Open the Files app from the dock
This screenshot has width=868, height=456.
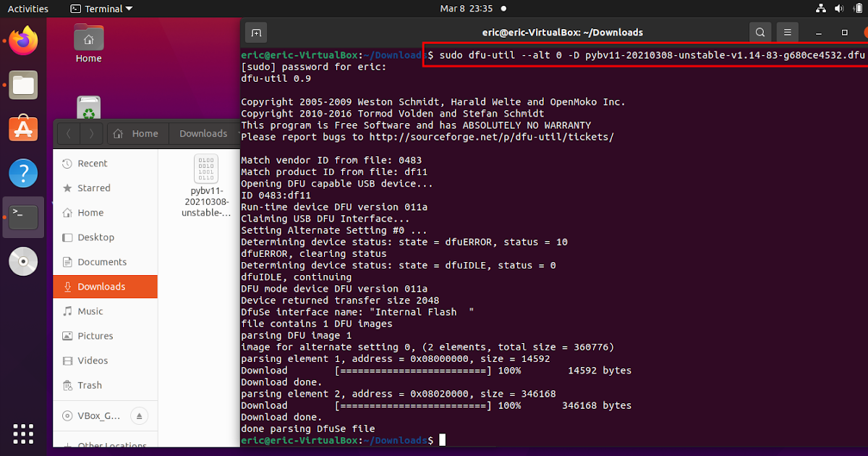(22, 85)
